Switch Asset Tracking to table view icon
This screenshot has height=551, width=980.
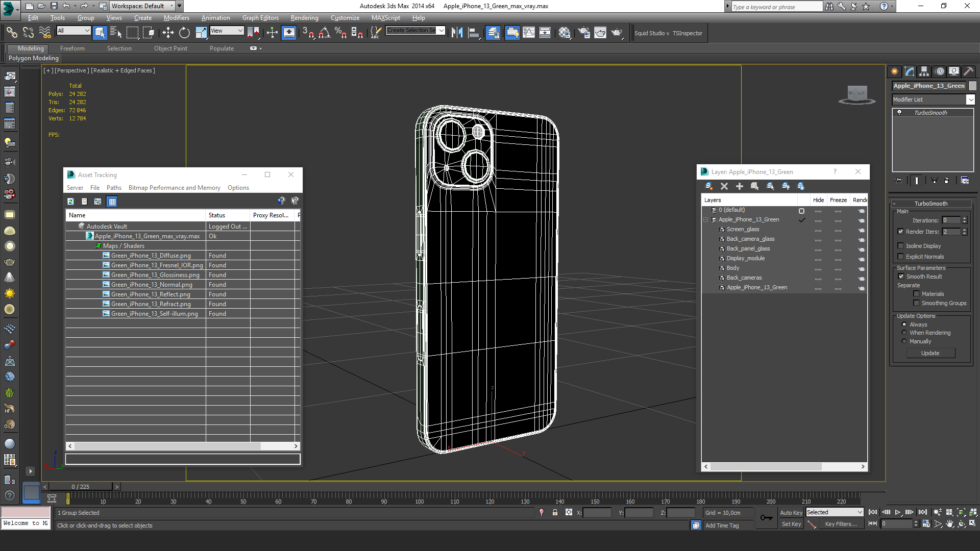(x=112, y=202)
